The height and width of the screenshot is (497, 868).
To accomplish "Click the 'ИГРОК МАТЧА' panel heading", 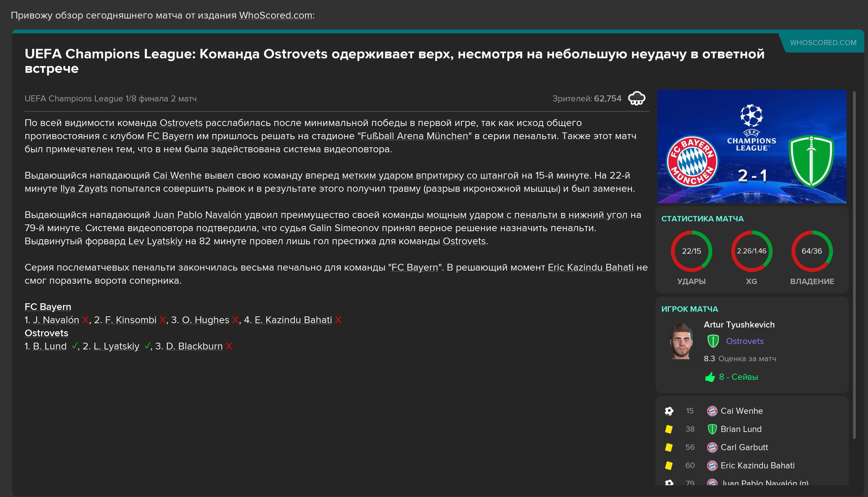I will coord(689,309).
